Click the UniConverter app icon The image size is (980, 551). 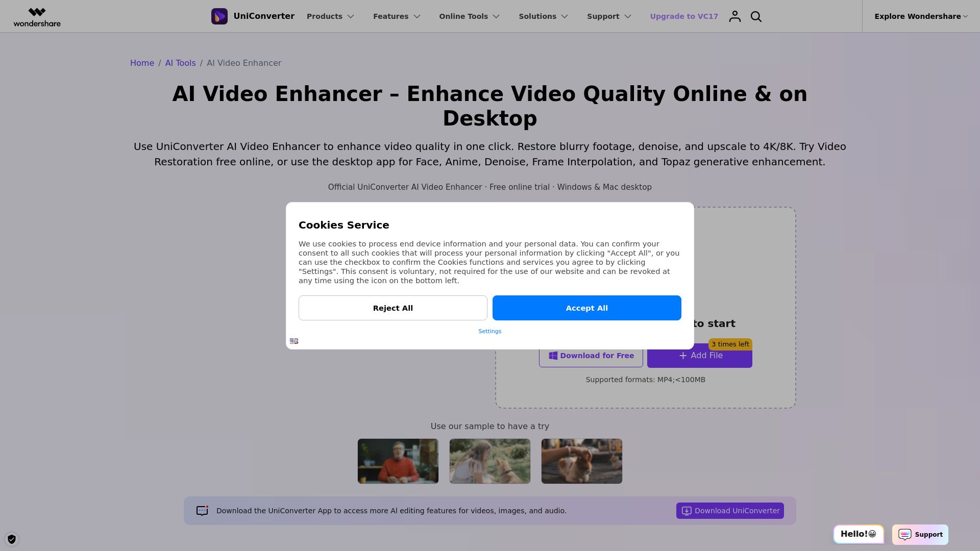pyautogui.click(x=219, y=16)
